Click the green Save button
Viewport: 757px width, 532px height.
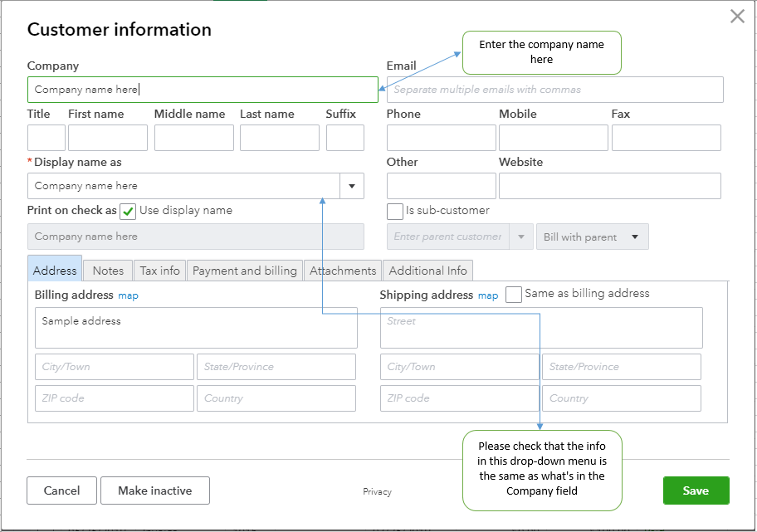(x=696, y=491)
